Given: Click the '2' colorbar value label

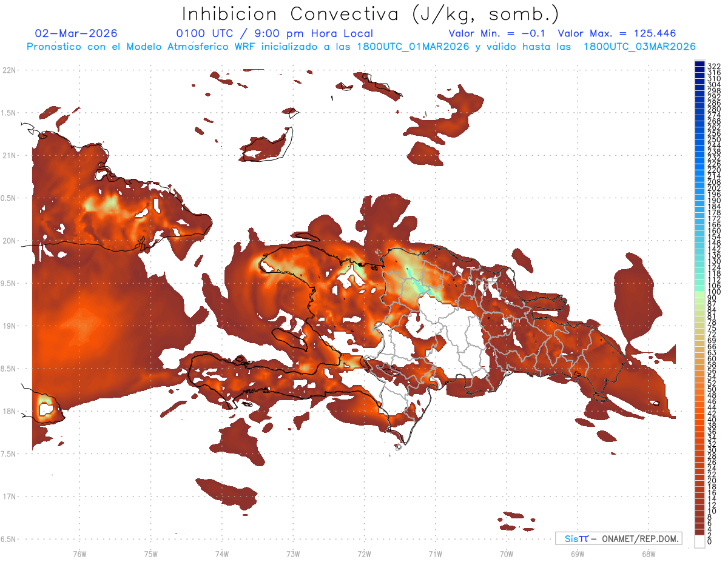Looking at the screenshot, I should click(710, 536).
